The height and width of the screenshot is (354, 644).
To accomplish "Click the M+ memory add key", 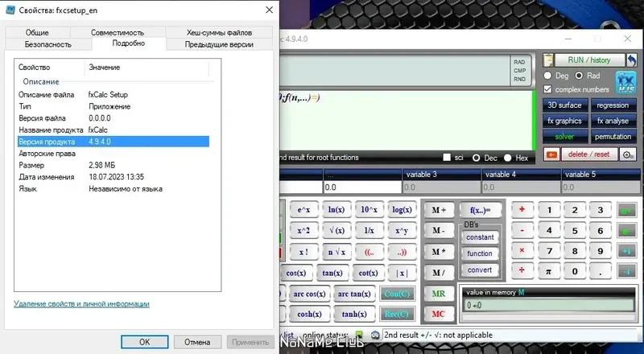I will (x=438, y=210).
